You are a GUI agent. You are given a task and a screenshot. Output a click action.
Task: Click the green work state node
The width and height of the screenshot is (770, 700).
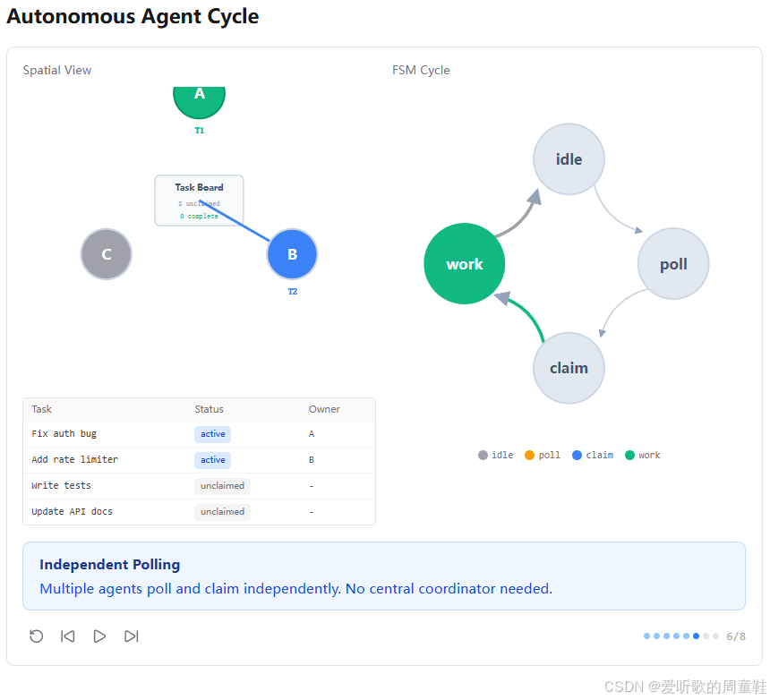464,264
